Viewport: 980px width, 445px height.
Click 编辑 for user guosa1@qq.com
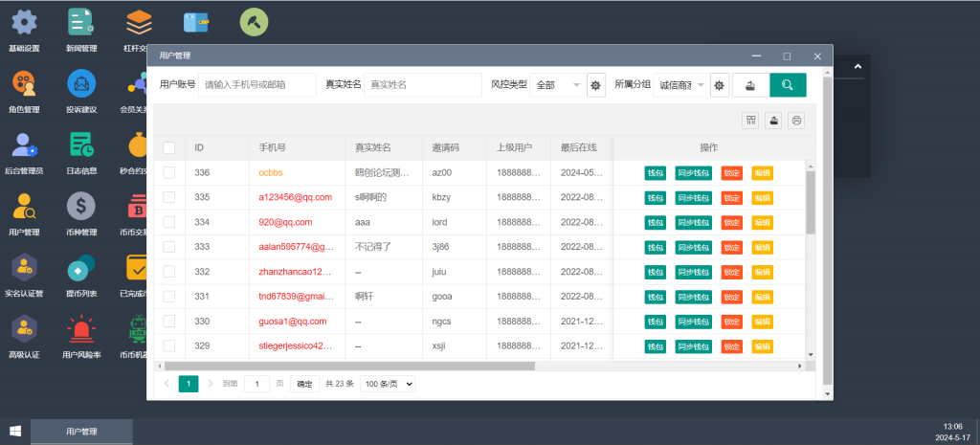pyautogui.click(x=762, y=322)
